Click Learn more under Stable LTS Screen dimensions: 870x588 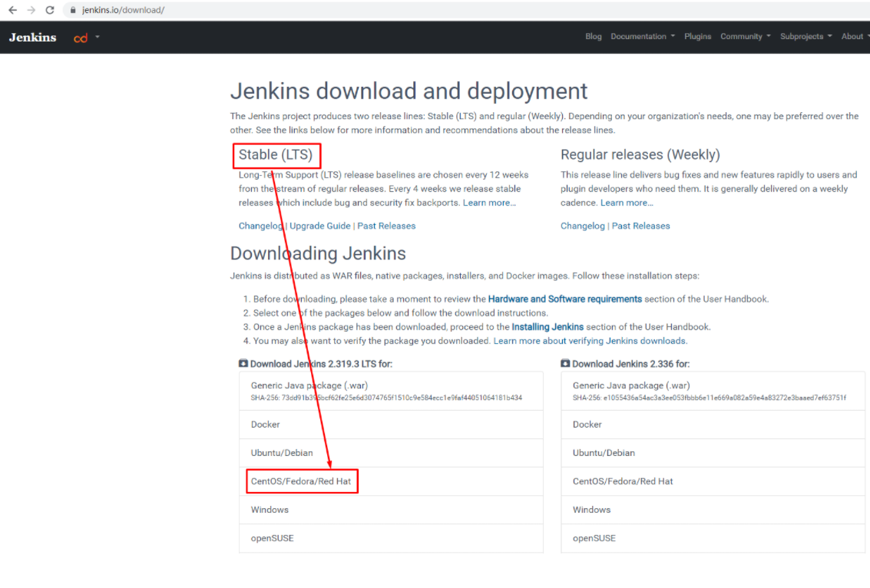[x=489, y=203]
